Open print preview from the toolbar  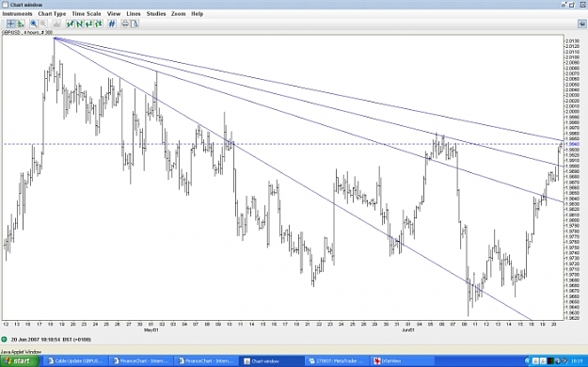(x=135, y=24)
